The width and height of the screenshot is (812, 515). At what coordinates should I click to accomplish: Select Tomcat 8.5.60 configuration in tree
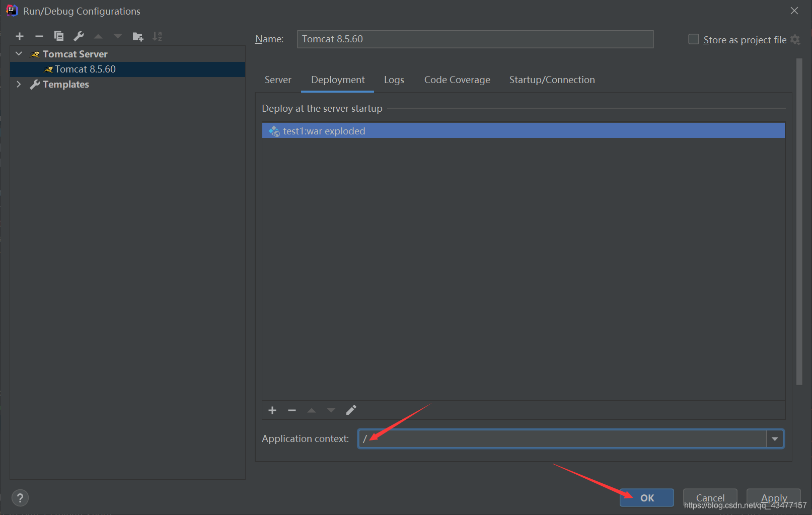127,69
